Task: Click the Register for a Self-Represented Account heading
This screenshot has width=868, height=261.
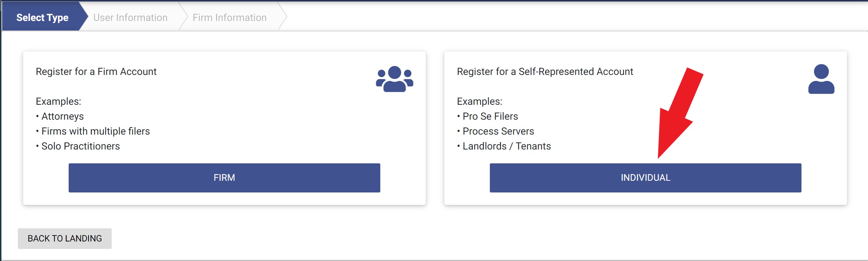Action: [545, 71]
